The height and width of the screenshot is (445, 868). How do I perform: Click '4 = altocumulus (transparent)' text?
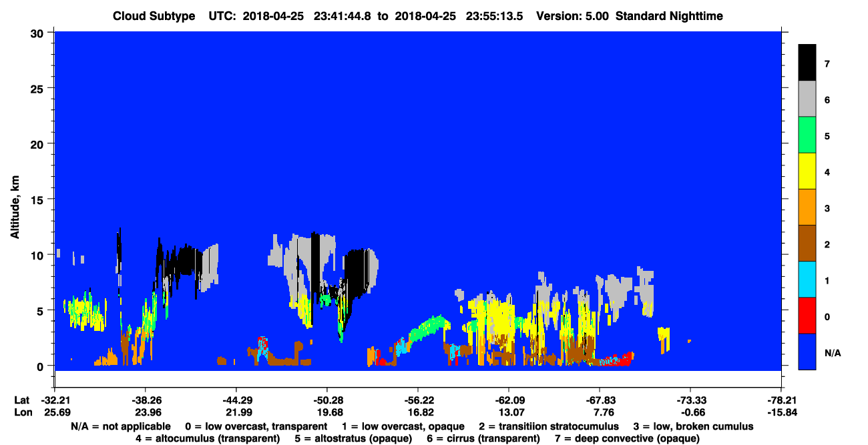[x=207, y=438]
